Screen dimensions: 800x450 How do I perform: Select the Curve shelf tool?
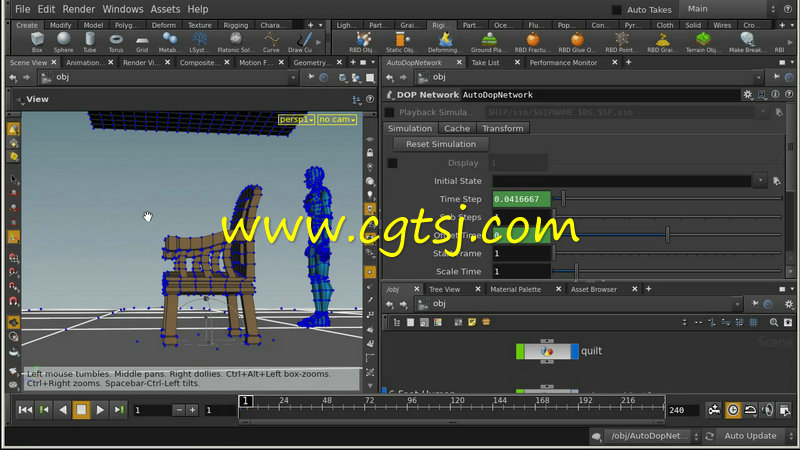271,42
